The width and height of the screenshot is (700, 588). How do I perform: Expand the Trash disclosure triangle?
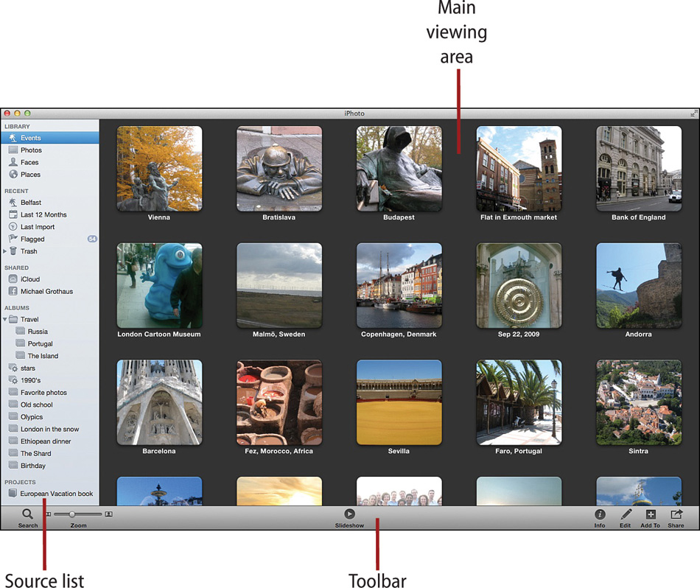pyautogui.click(x=4, y=251)
